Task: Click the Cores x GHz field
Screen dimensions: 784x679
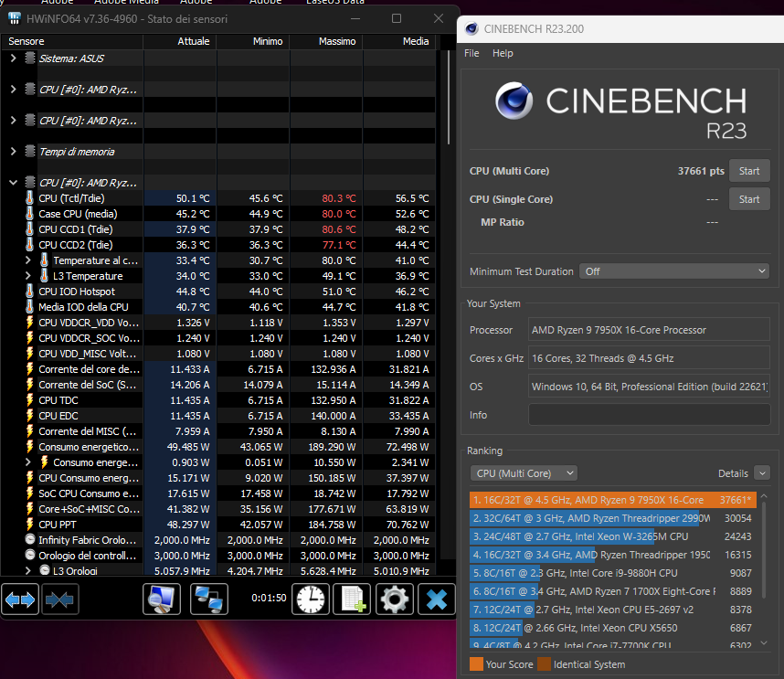Action: [649, 358]
